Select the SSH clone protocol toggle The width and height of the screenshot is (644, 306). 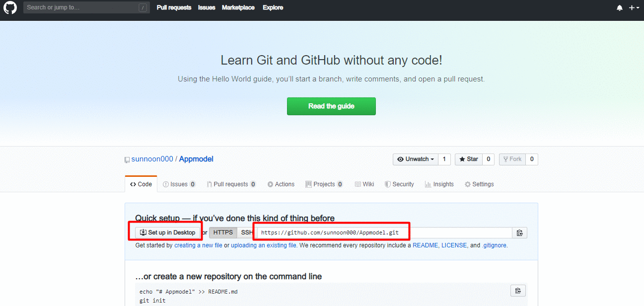click(x=246, y=232)
